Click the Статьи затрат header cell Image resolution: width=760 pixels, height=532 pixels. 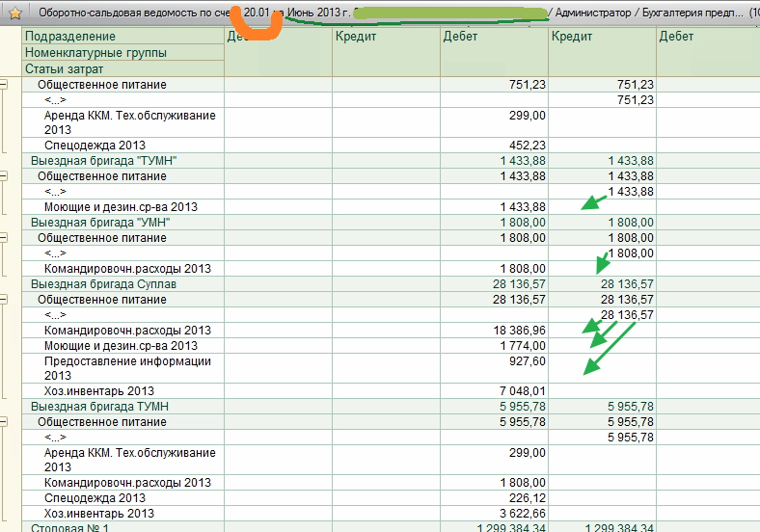click(65, 68)
